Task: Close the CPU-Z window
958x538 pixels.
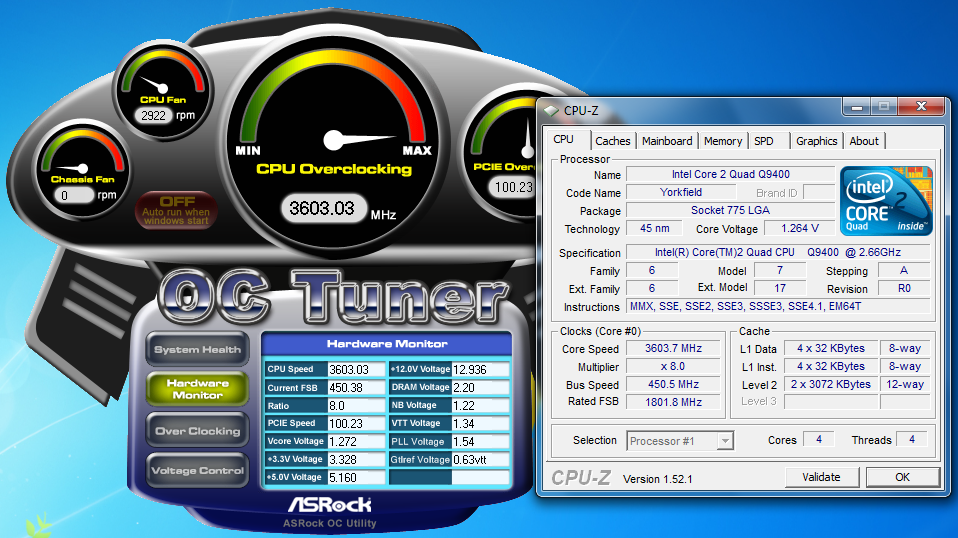Action: (921, 107)
